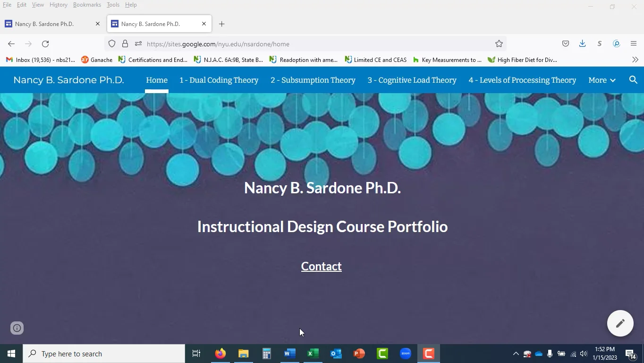This screenshot has width=644, height=363.
Task: Open the Pocket save icon
Action: pyautogui.click(x=566, y=44)
